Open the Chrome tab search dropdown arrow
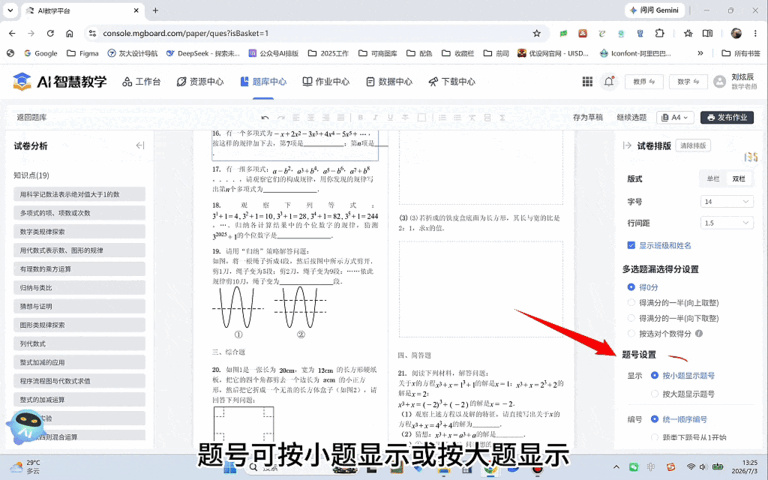Screen dimensions: 768x480 tap(10, 10)
